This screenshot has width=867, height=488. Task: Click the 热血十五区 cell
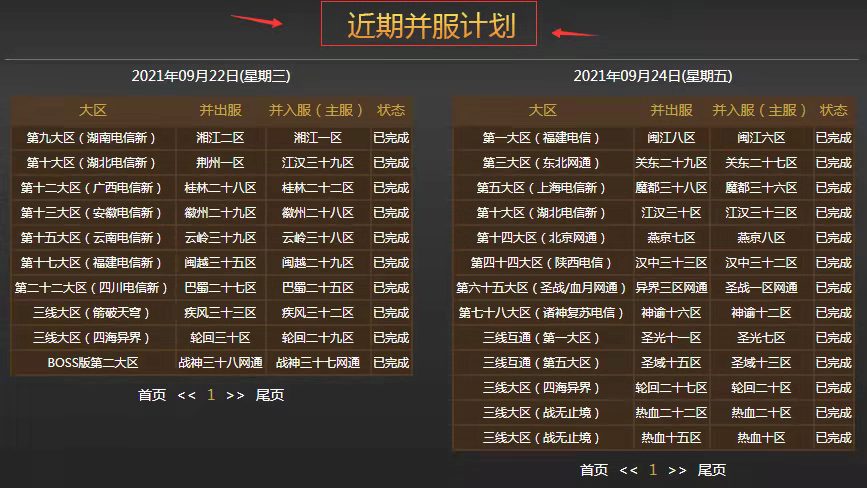(671, 438)
